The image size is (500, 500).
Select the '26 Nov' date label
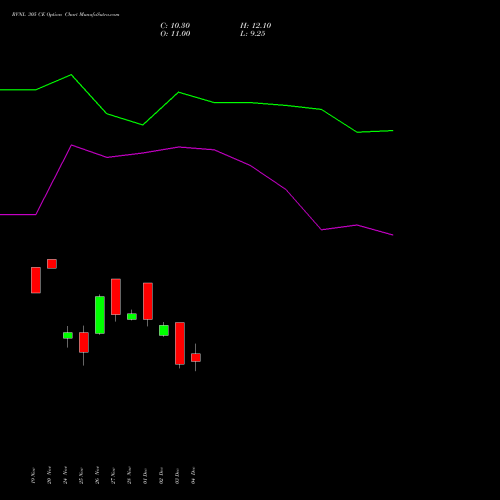click(x=97, y=476)
